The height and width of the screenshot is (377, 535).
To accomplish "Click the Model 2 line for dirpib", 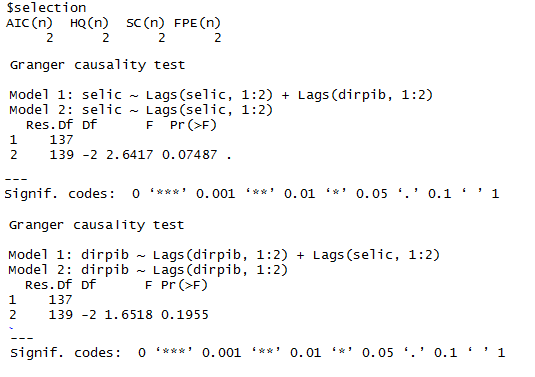I will tap(148, 270).
